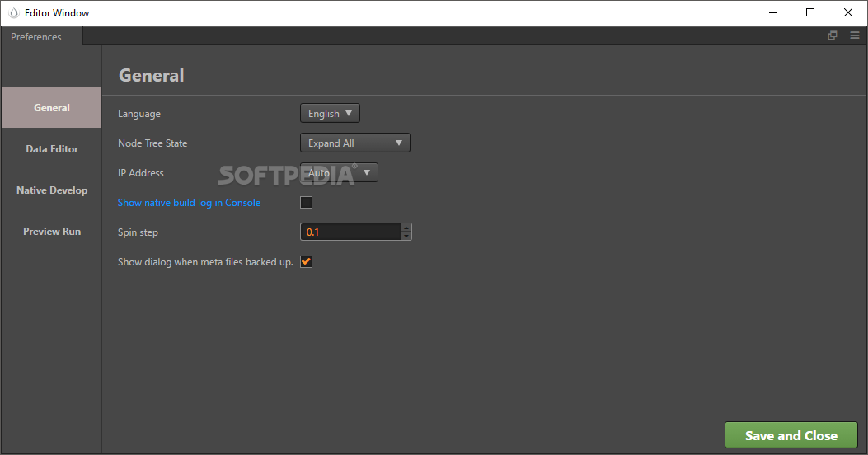
Task: Click the General heading text
Action: tap(151, 75)
